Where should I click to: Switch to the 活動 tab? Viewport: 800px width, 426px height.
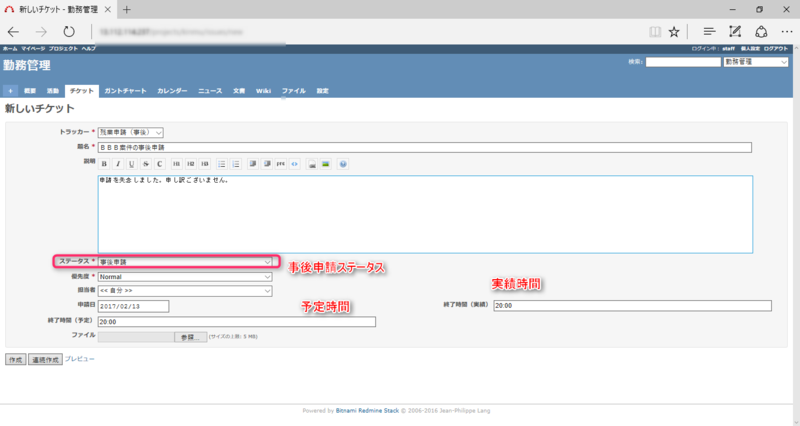pyautogui.click(x=53, y=91)
